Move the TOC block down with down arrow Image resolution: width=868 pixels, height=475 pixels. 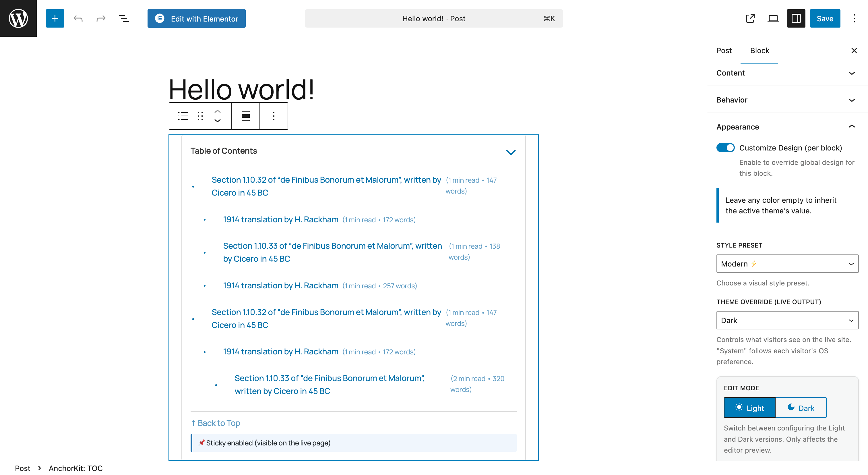(217, 121)
